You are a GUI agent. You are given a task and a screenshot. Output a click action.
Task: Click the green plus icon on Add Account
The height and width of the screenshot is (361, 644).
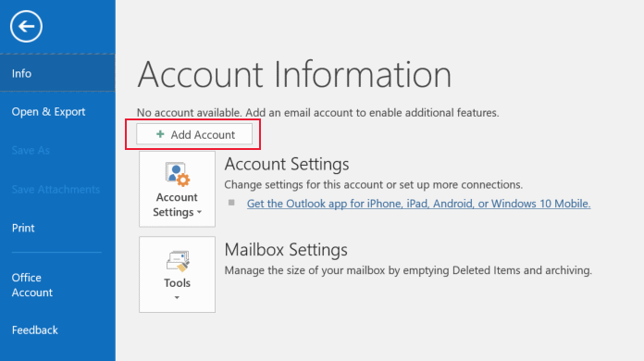pos(160,134)
